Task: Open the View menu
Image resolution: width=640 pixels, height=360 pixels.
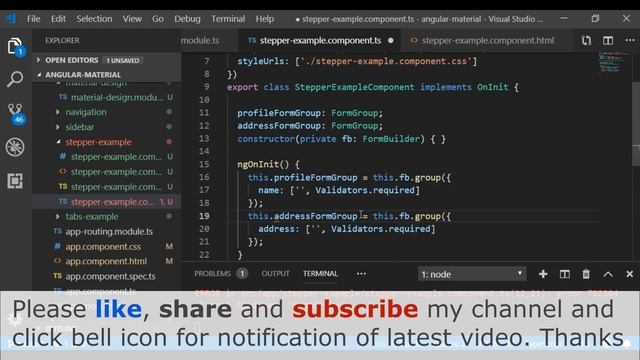Action: pyautogui.click(x=132, y=19)
